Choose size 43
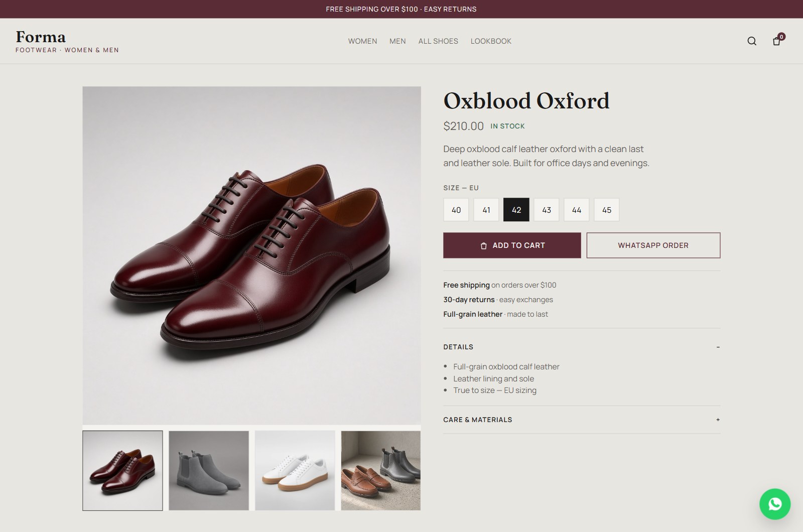 547,210
